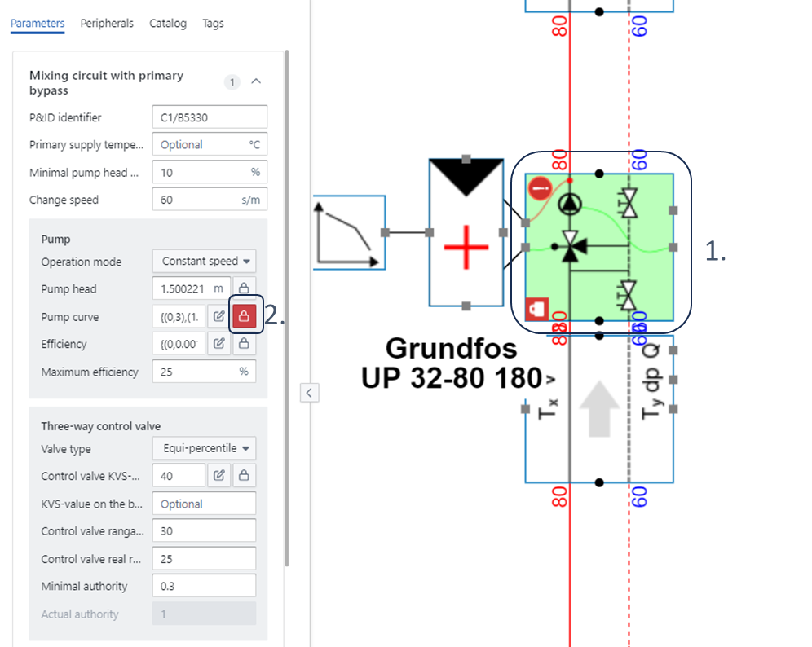This screenshot has height=647, width=812.
Task: Open the Operation mode dropdown
Action: 204,262
